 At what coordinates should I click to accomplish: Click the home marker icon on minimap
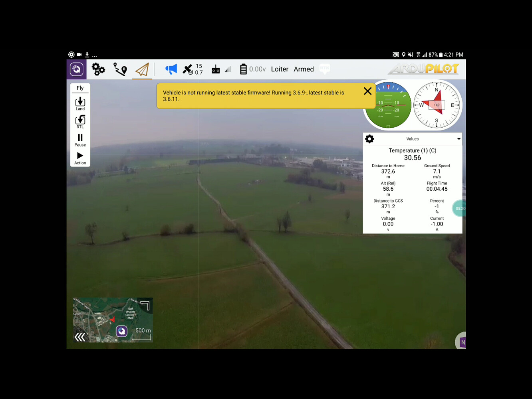point(121,331)
